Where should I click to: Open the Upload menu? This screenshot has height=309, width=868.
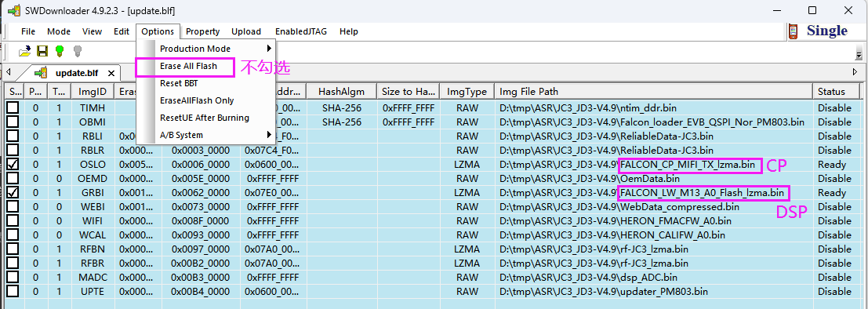coord(246,31)
